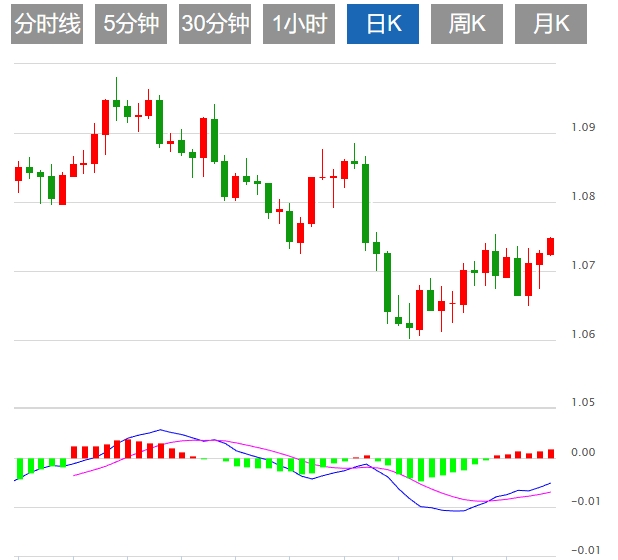Select the rightmost red candlestick

(x=550, y=246)
